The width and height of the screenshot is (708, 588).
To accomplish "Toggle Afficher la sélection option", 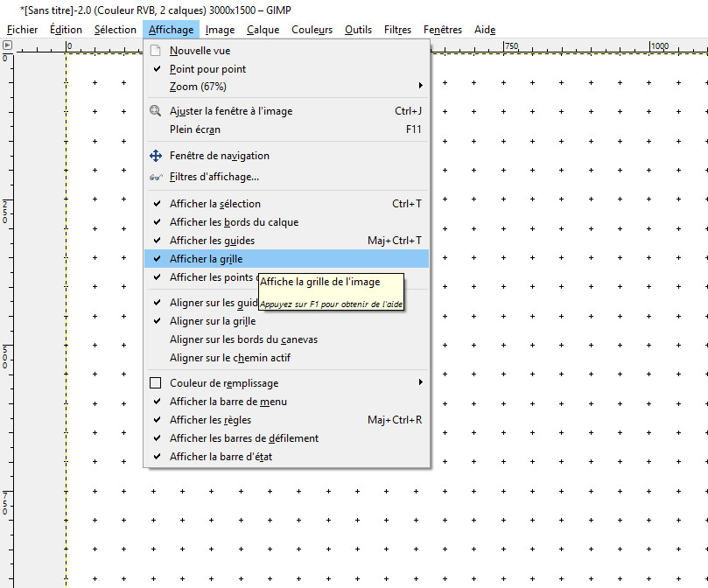I will [286, 204].
